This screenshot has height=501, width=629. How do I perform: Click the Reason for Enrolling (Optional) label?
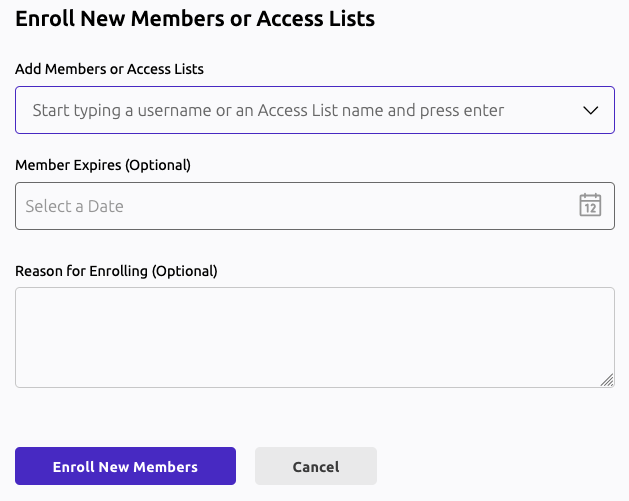point(116,270)
